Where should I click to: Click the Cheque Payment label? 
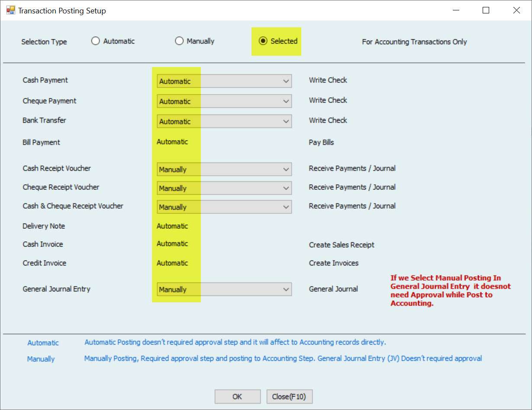49,101
